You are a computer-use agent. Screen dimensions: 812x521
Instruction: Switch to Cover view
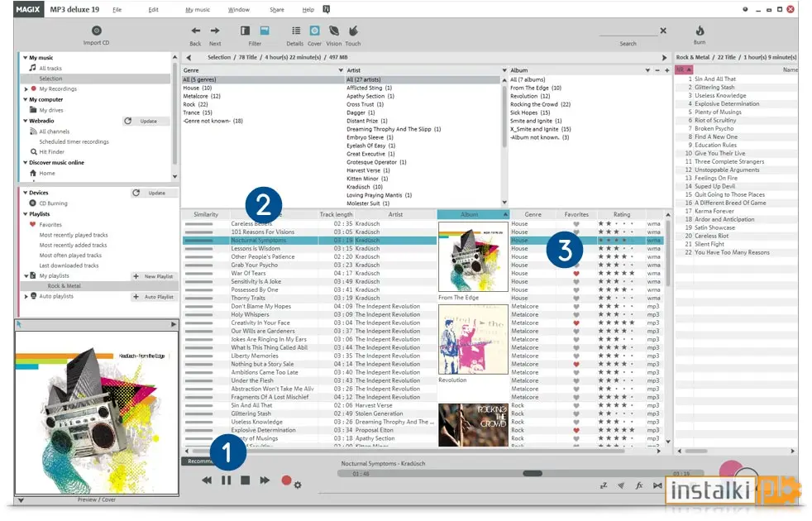click(x=314, y=31)
